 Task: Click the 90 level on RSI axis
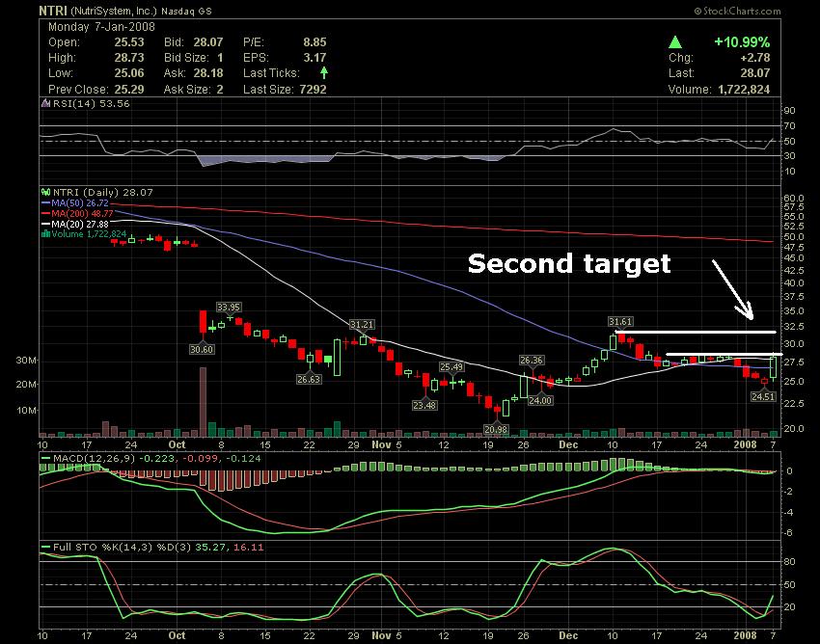coord(789,110)
